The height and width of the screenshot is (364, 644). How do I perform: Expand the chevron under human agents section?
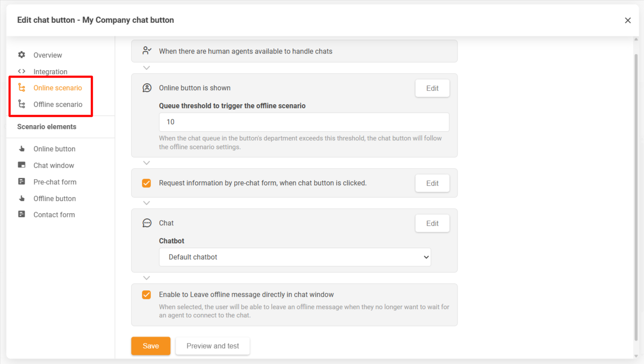pyautogui.click(x=146, y=68)
